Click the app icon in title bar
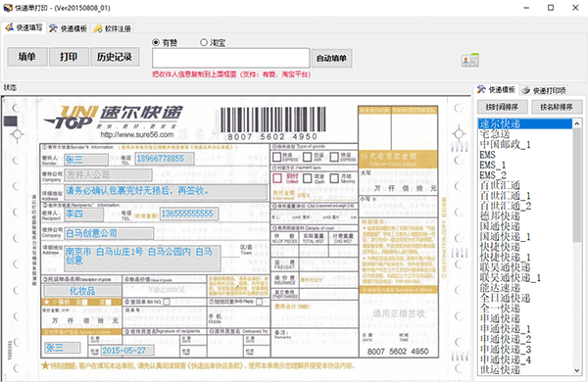The height and width of the screenshot is (382, 588). (8, 8)
